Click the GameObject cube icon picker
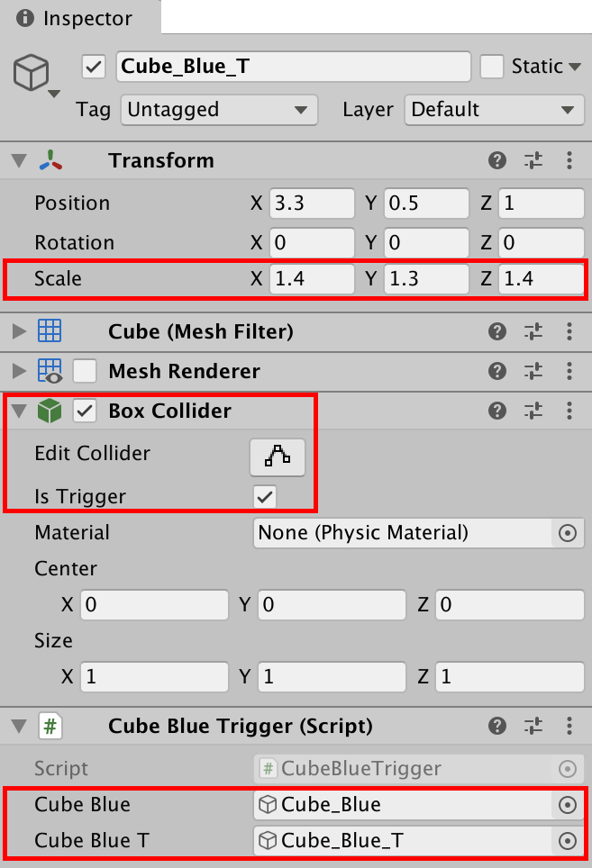This screenshot has width=592, height=868. 32,74
